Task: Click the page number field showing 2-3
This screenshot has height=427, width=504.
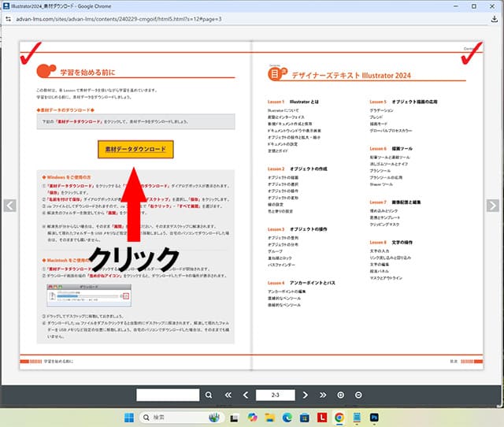Action: point(276,395)
